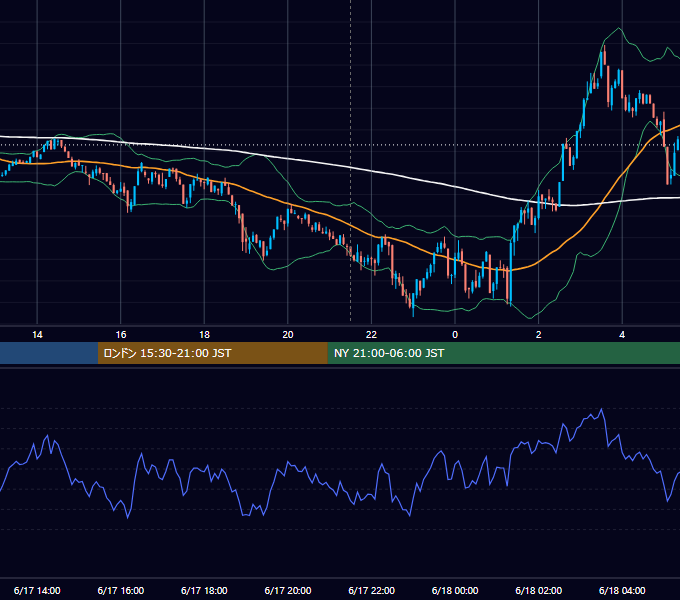Click the hour label 20 on the price chart axis
This screenshot has height=600, width=680.
tap(288, 335)
